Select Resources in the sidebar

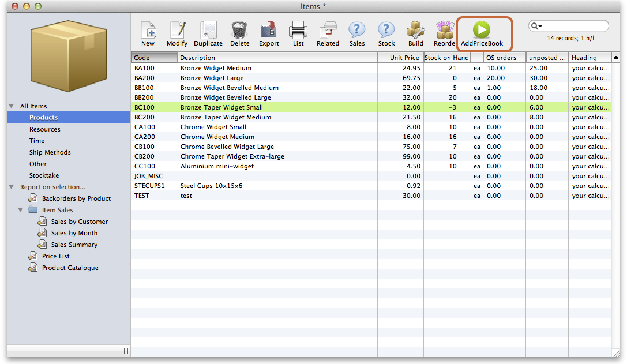coord(45,129)
